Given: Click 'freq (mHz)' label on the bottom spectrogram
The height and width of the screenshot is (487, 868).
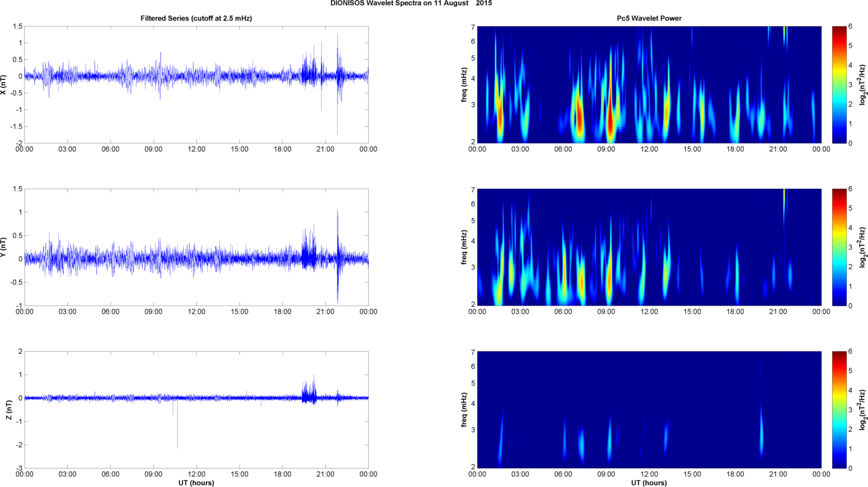Looking at the screenshot, I should click(x=465, y=409).
